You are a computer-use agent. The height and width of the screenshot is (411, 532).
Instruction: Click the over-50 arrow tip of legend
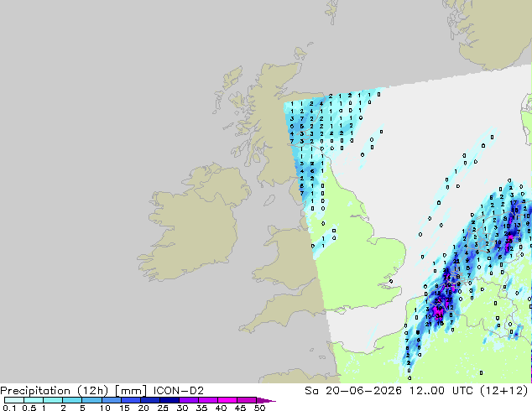[266, 400]
